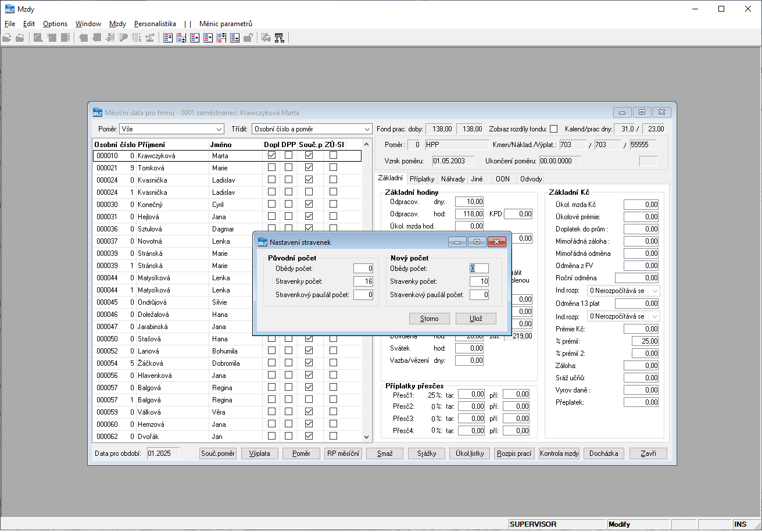Click the % prémií field showing 25,00
This screenshot has width=762, height=532.
click(646, 341)
